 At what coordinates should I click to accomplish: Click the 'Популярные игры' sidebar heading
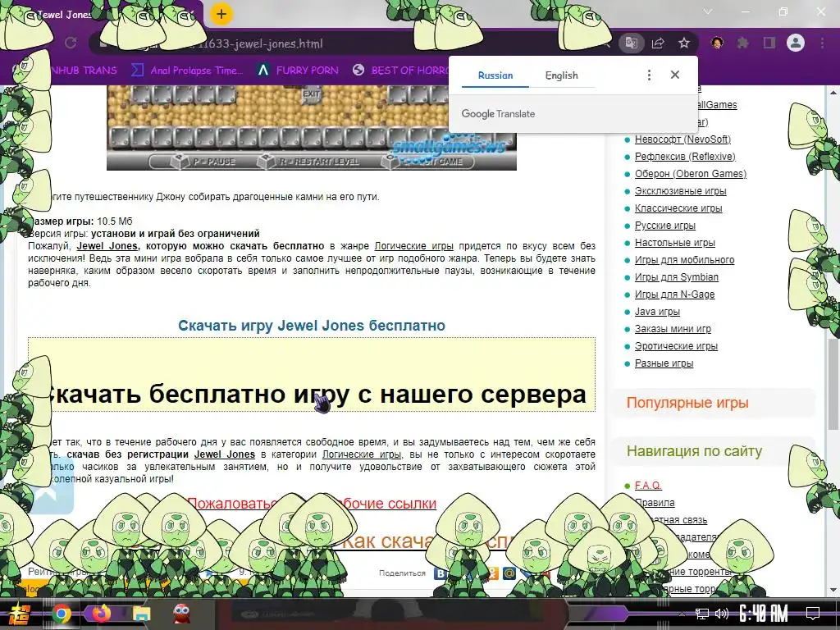click(687, 403)
